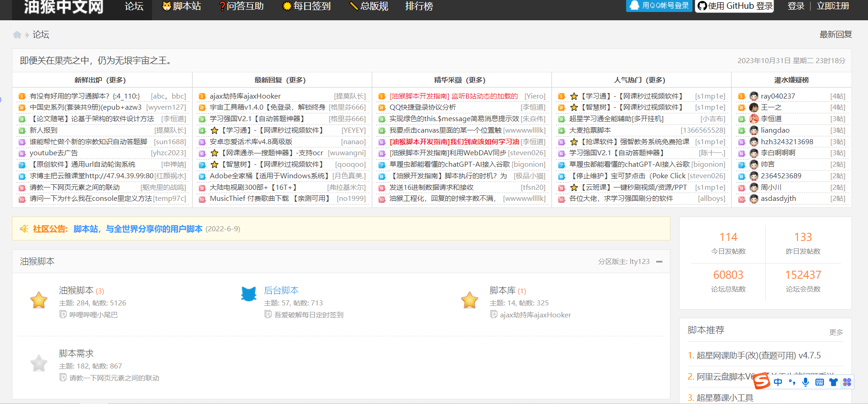The image size is (868, 404).
Task: Open post 安卓恋爱话术库v4.8高级版
Action: (x=251, y=142)
